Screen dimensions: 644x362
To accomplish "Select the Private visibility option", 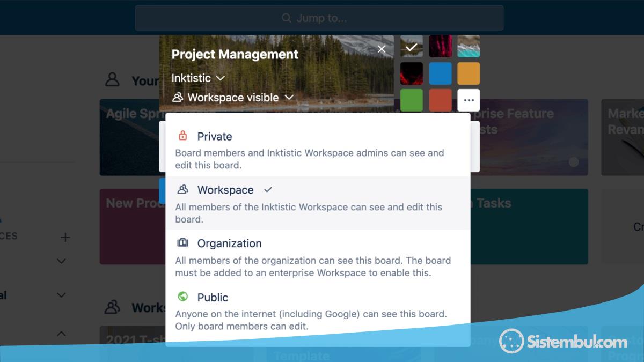I will click(x=318, y=150).
